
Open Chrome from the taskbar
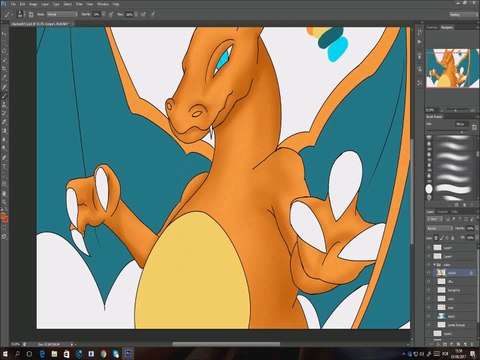click(103, 354)
